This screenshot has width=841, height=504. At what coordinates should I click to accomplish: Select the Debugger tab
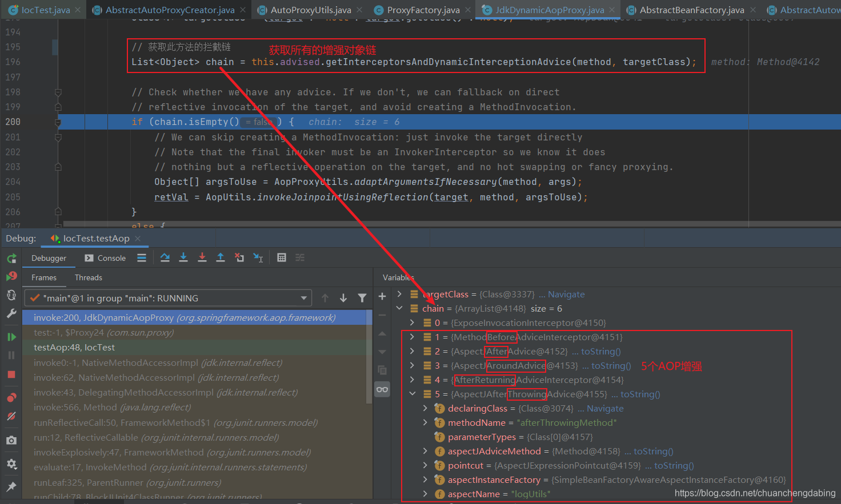pyautogui.click(x=49, y=258)
